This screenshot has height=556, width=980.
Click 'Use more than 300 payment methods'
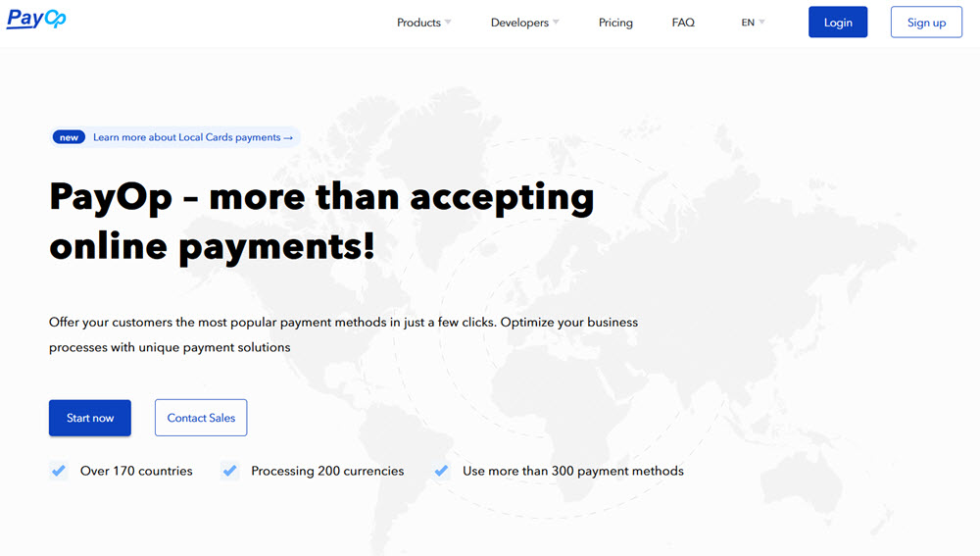click(573, 471)
